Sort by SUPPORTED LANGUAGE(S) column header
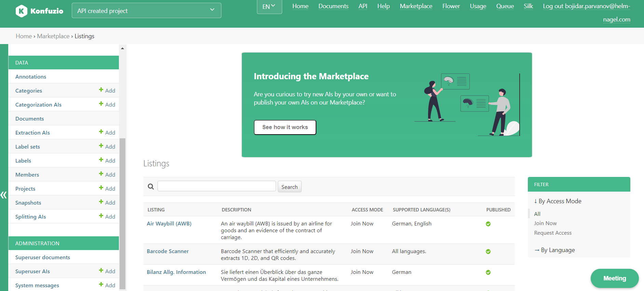644x291 pixels. pos(422,210)
